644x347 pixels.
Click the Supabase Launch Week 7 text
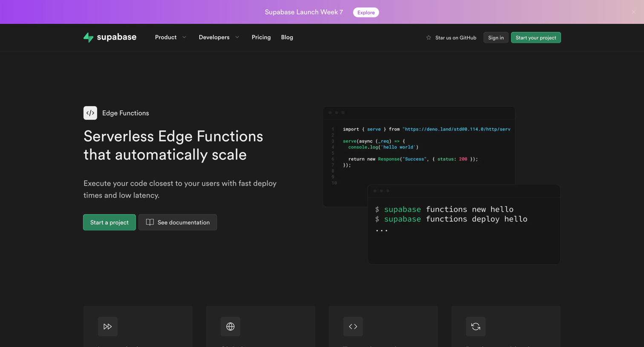click(x=304, y=12)
